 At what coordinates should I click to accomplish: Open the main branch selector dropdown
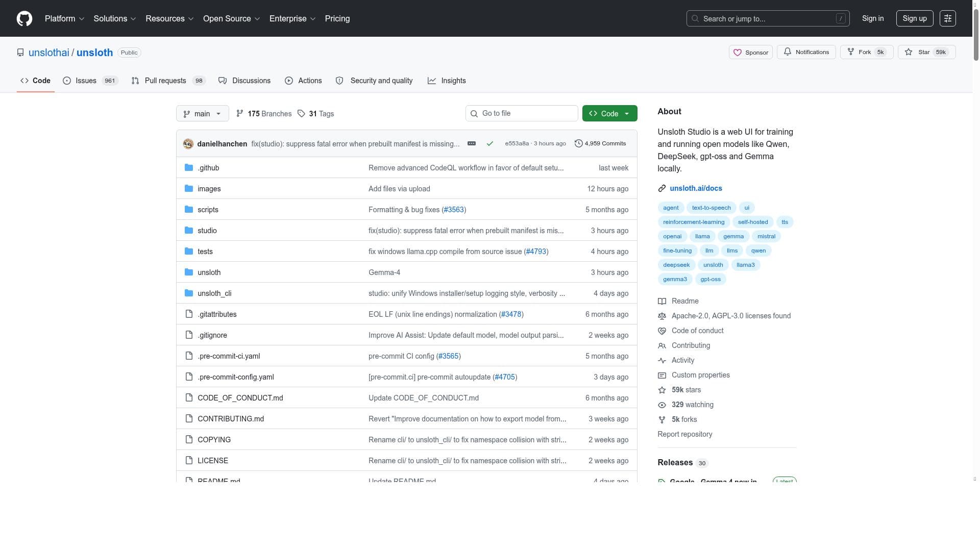[202, 114]
